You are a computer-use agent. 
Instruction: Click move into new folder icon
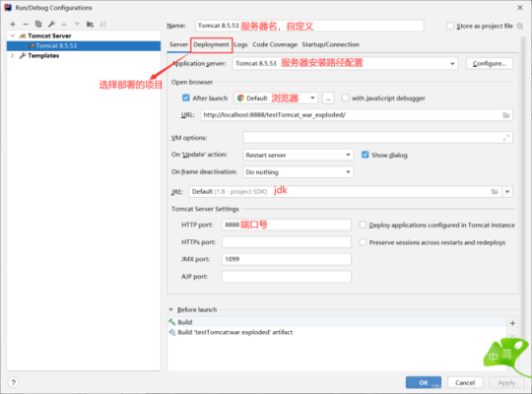[90, 24]
